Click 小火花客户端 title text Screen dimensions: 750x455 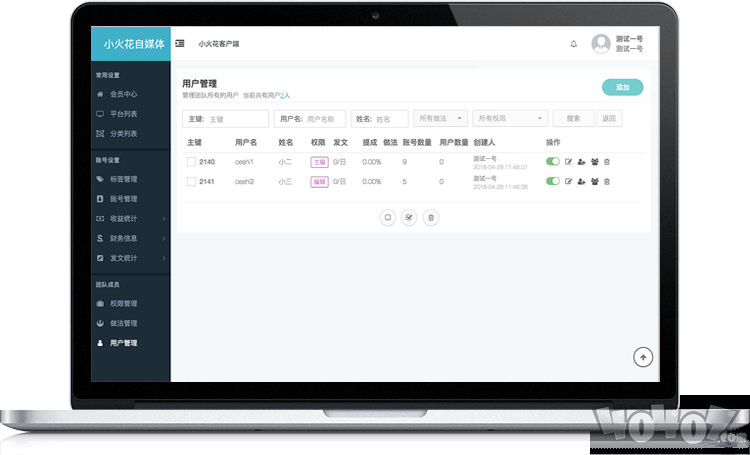(219, 44)
